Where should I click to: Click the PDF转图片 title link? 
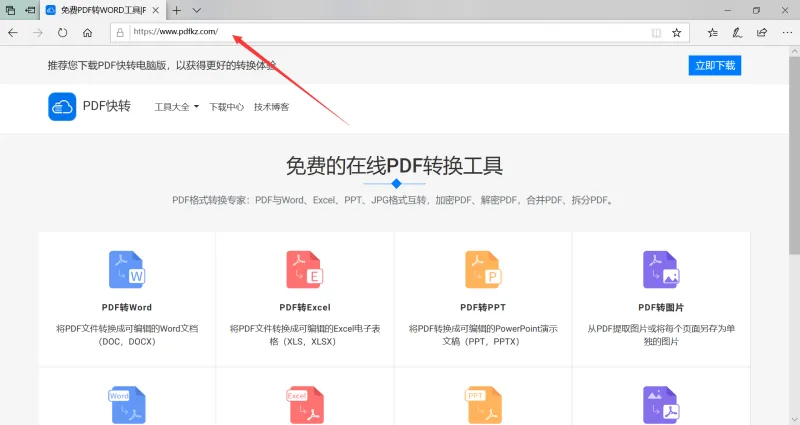pos(661,307)
